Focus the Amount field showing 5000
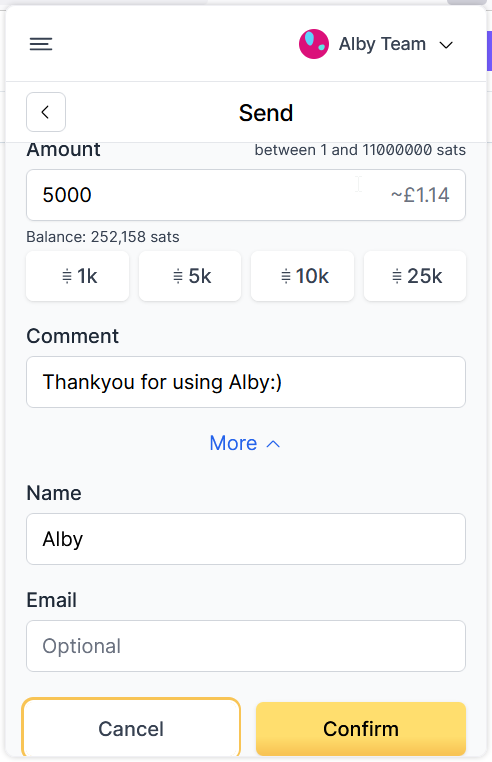 coord(246,195)
